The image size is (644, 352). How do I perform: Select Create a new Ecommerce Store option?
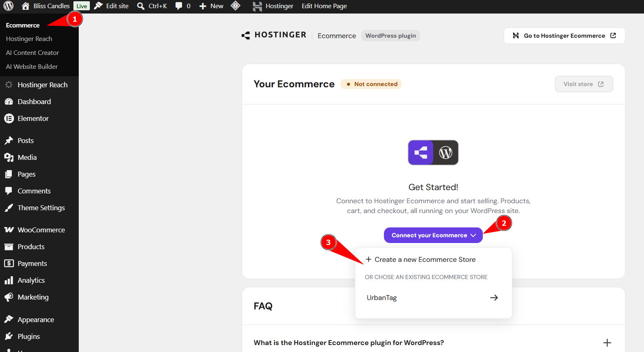pos(434,259)
